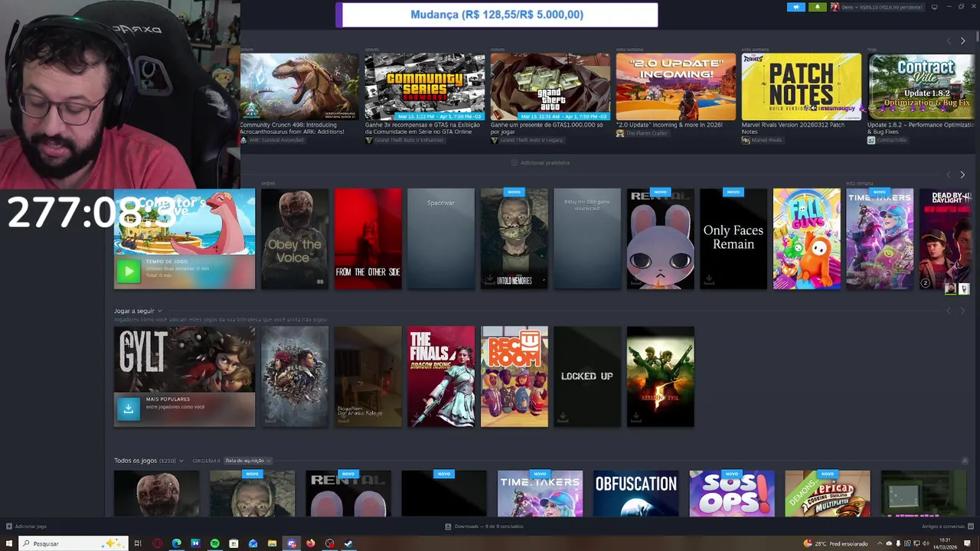
Task: Open Microsoft Edge from the taskbar
Action: point(176,543)
